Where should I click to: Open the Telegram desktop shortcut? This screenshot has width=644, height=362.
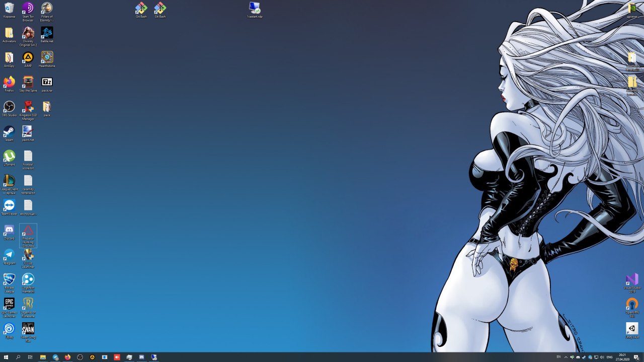click(9, 257)
